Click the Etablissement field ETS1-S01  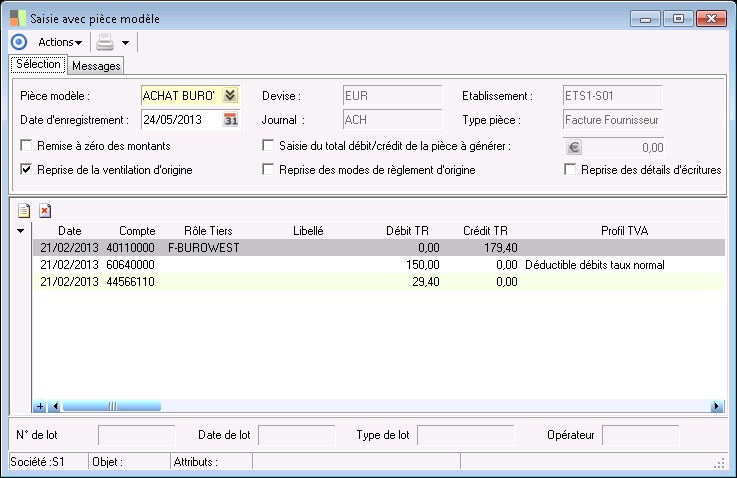(612, 95)
